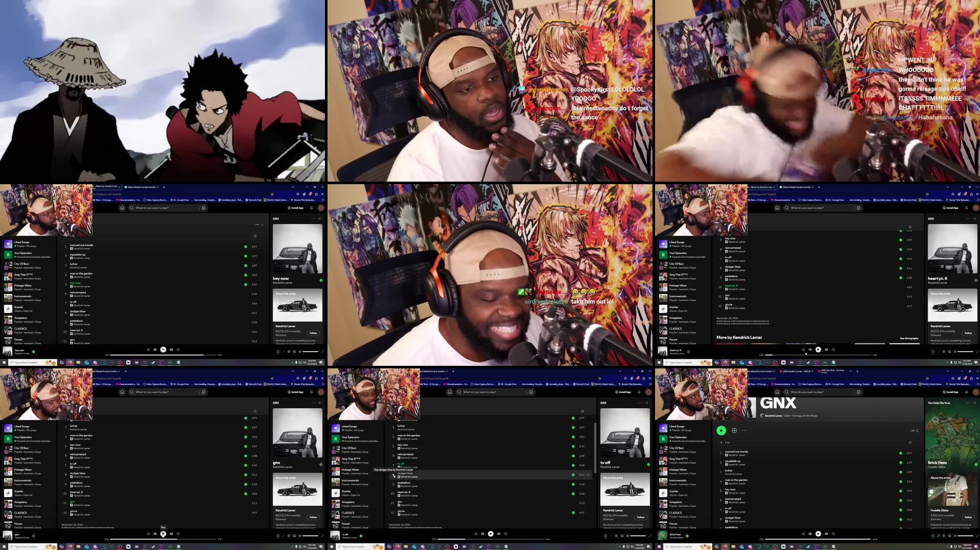Toggle the saved checkmark beside Brick Fees in the player bar
Viewport: 980px width, 550px height.
point(687,536)
